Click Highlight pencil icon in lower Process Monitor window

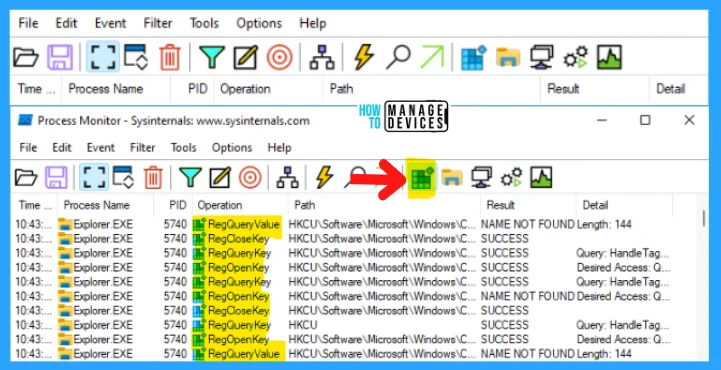[220, 177]
